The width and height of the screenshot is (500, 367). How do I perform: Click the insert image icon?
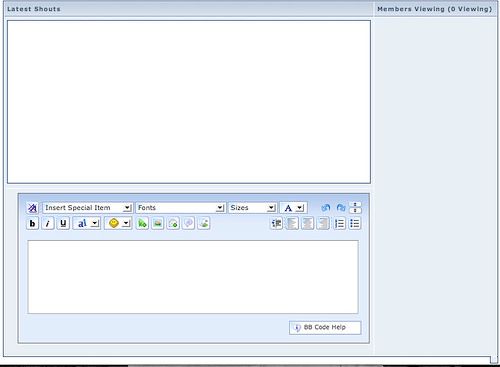(158, 223)
